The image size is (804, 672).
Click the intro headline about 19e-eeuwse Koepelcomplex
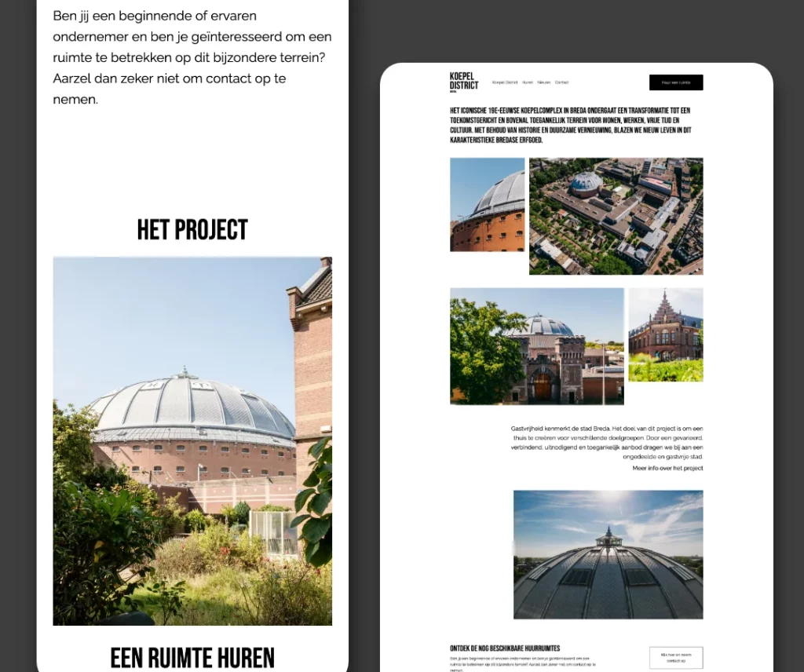[571, 126]
